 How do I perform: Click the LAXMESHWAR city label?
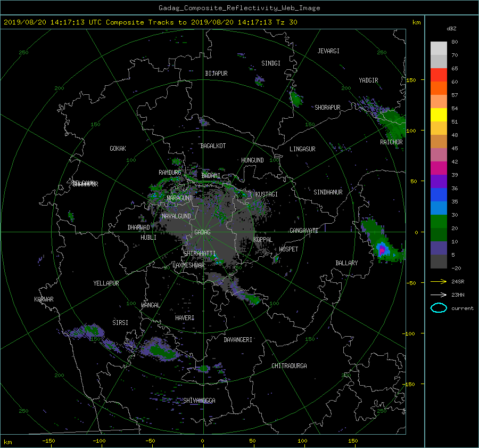tap(188, 265)
